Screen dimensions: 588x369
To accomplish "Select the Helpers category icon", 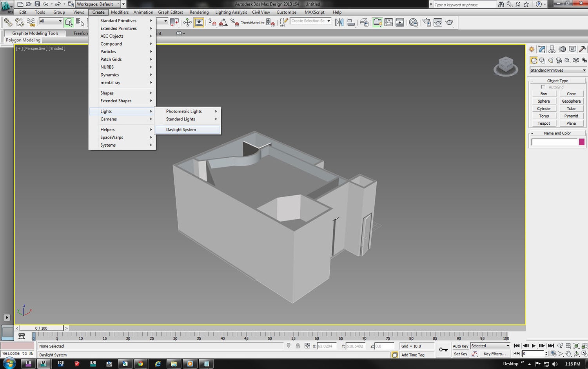I will coord(568,60).
